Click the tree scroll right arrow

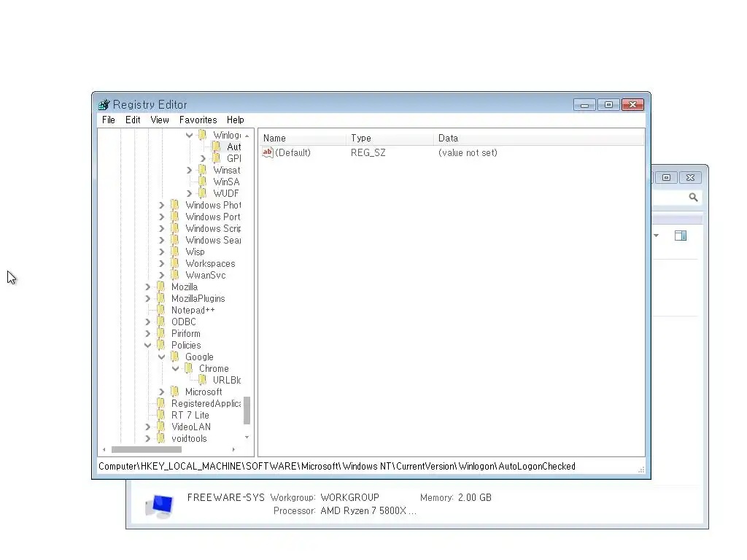(233, 449)
